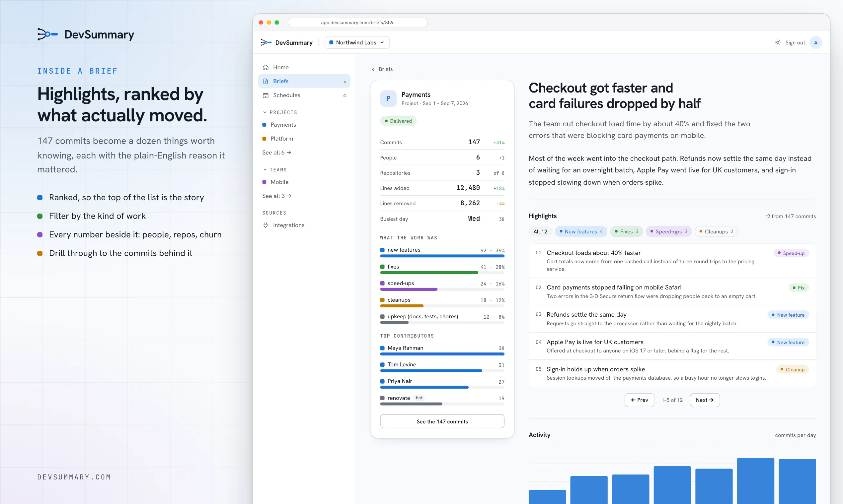Click the Payments project P avatar
This screenshot has width=843, height=504.
pyautogui.click(x=388, y=98)
